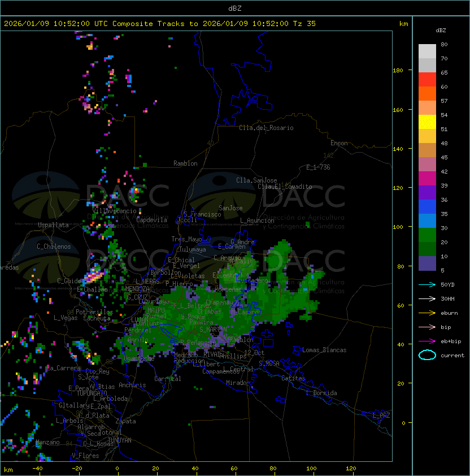The height and width of the screenshot is (476, 470).
Task: Select the light blue swatch below 35 dBZ
Action: point(427,220)
